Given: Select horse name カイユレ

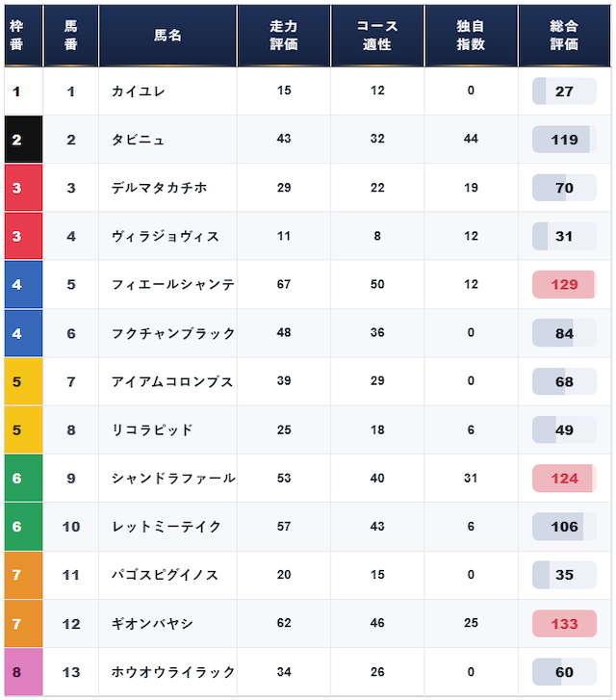Looking at the screenshot, I should [x=139, y=91].
